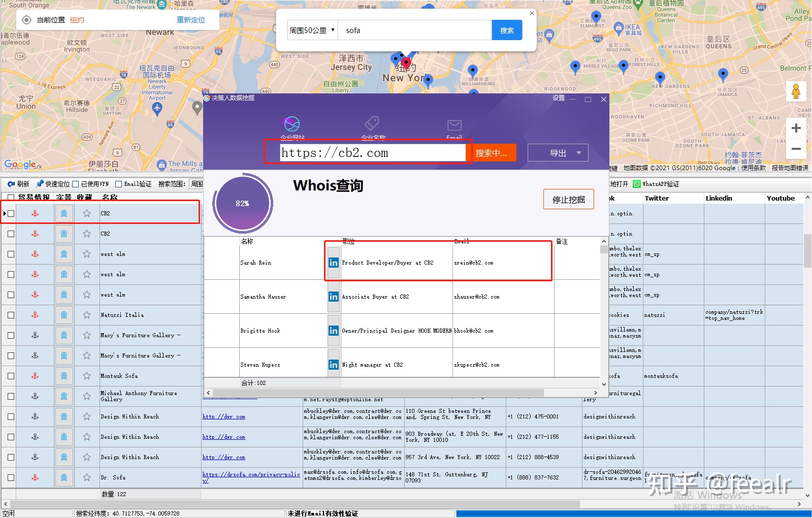
Task: Click the map zoom in plus button
Action: (x=796, y=128)
